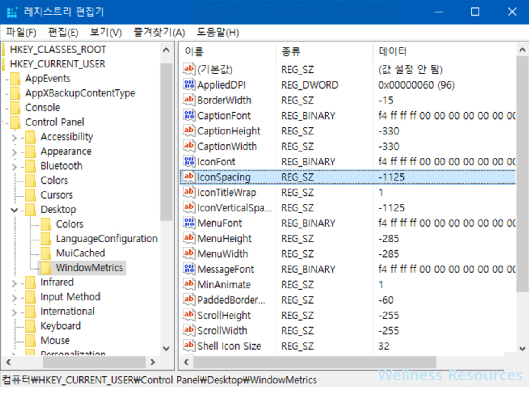Screen dimensions: 532x393
Task: Open the 보기(V) menu
Action: tap(106, 32)
